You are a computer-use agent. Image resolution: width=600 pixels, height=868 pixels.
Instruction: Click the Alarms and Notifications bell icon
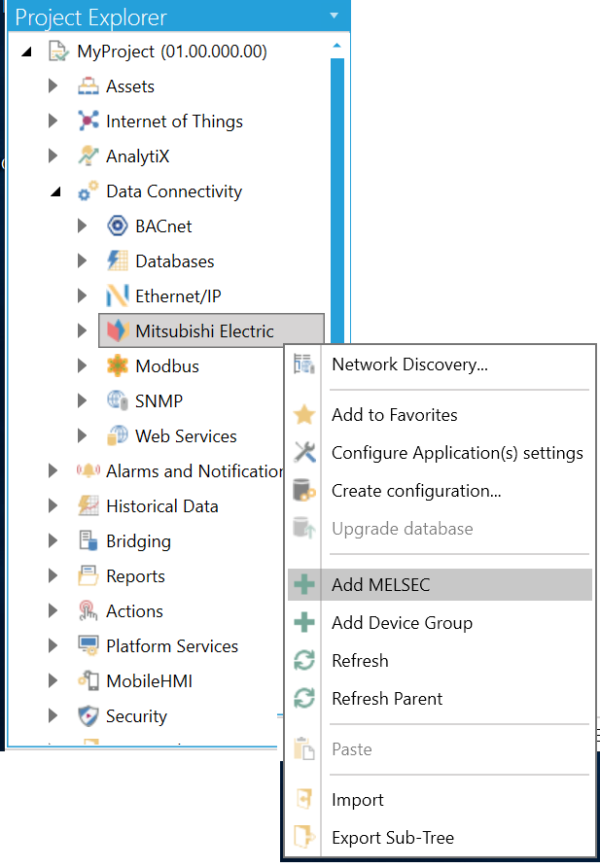(88, 471)
